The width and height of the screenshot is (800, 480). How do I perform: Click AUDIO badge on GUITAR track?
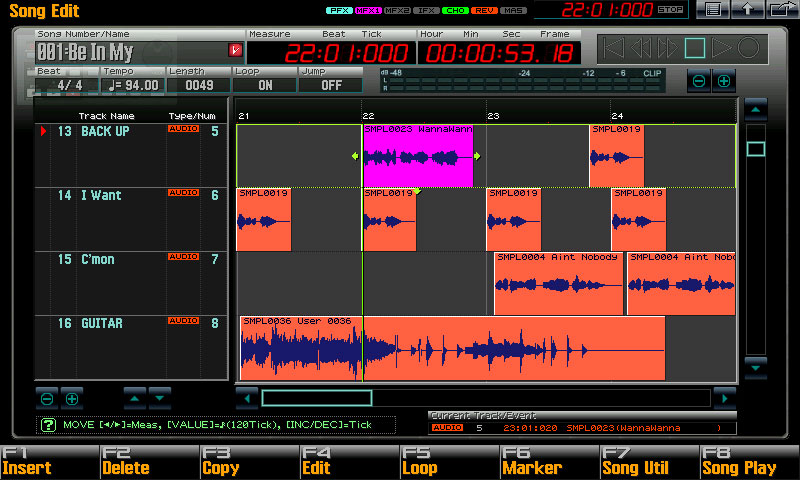pyautogui.click(x=183, y=320)
